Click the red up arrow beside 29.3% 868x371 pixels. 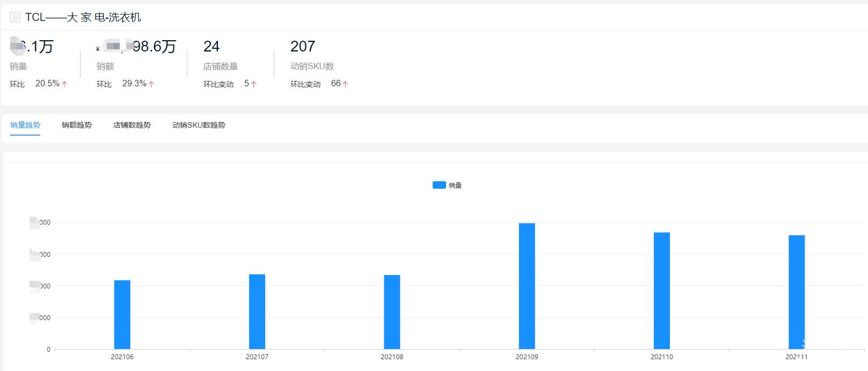pos(151,84)
